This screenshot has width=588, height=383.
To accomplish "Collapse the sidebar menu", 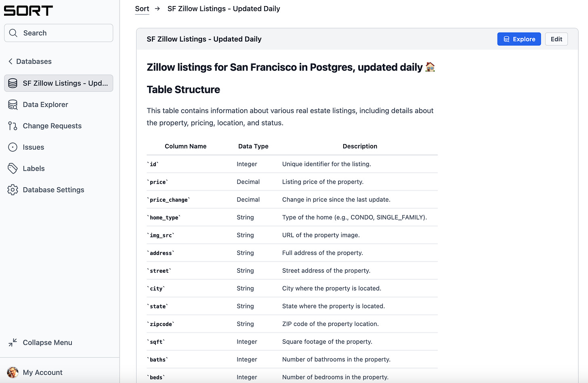I will point(40,342).
